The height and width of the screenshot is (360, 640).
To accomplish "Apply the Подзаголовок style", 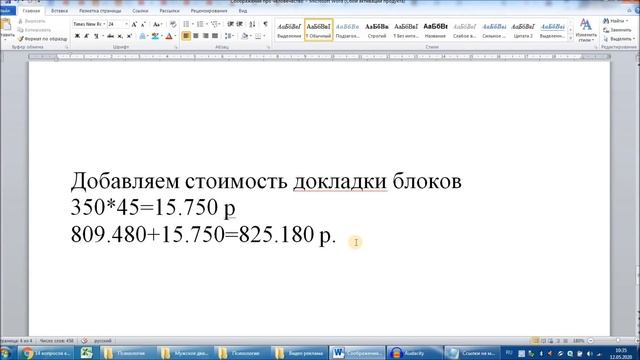I will pyautogui.click(x=347, y=30).
